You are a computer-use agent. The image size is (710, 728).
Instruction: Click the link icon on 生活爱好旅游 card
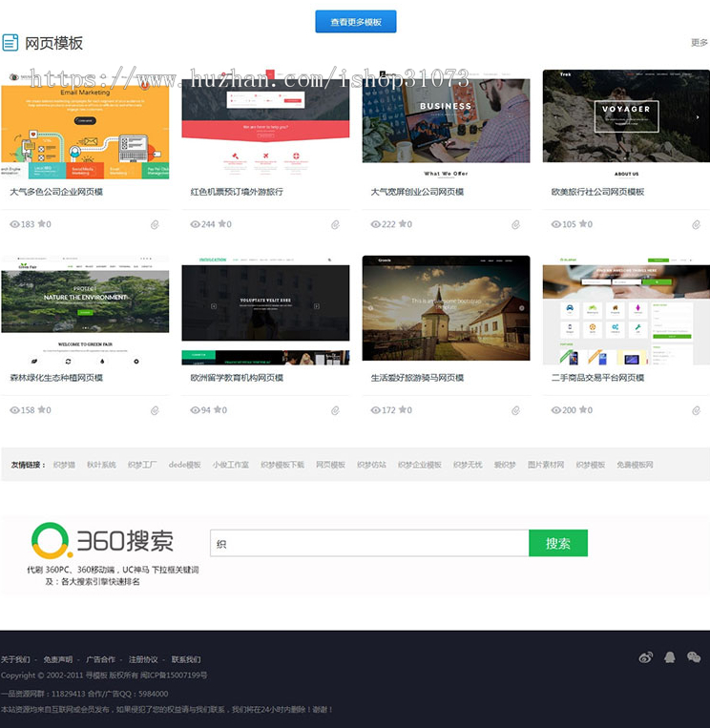point(515,410)
